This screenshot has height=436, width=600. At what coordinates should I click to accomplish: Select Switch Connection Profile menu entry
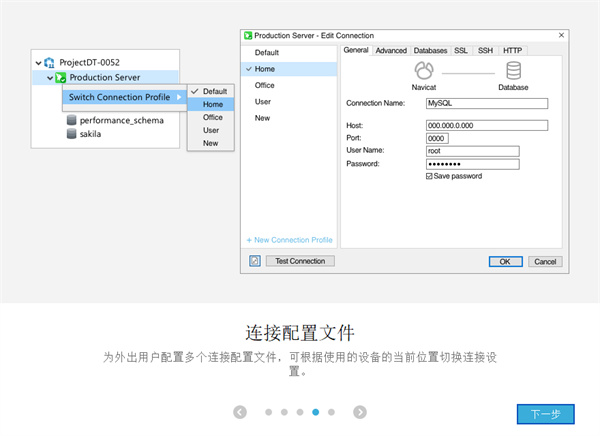tap(125, 97)
